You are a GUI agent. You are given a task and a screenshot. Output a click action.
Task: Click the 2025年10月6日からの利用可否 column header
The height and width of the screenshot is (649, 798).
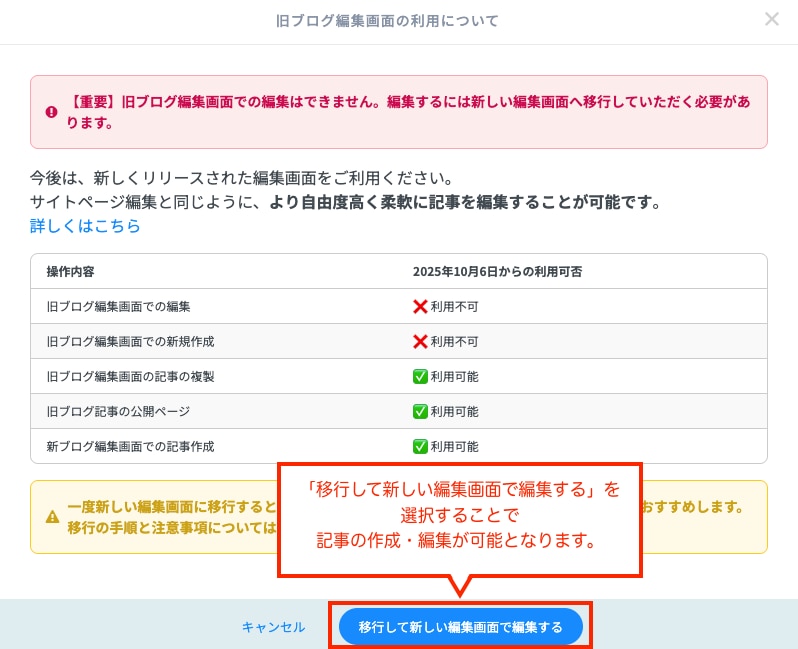[483, 272]
